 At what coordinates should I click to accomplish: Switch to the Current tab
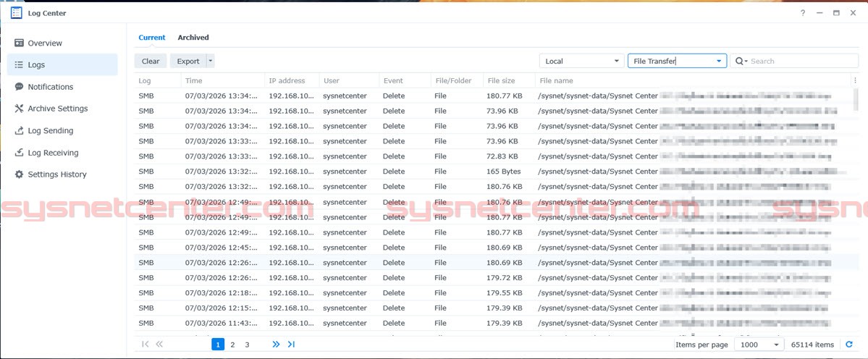152,38
